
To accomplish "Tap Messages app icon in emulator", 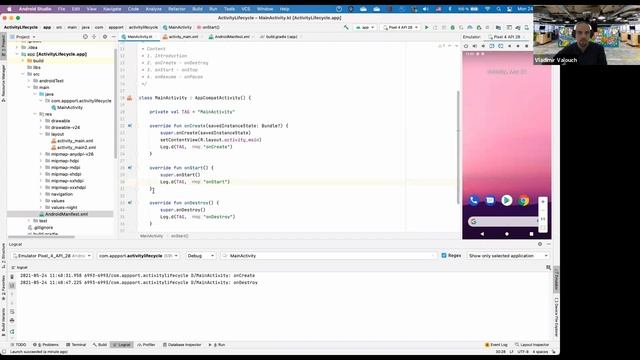I will (x=490, y=200).
